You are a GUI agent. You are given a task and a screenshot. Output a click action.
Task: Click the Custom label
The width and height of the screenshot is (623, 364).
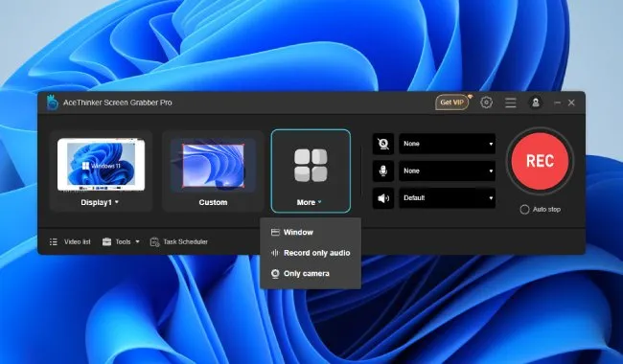213,202
